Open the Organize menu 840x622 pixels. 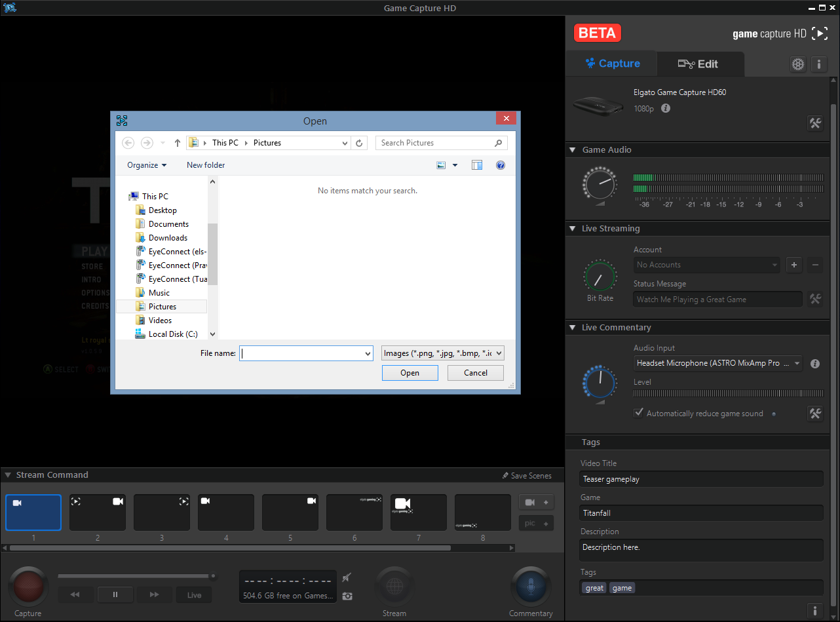click(147, 165)
